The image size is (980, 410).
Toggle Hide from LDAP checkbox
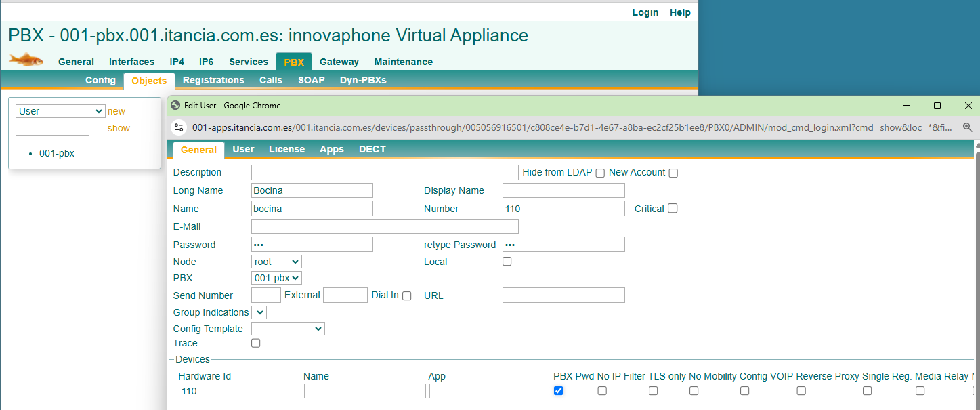coord(600,173)
